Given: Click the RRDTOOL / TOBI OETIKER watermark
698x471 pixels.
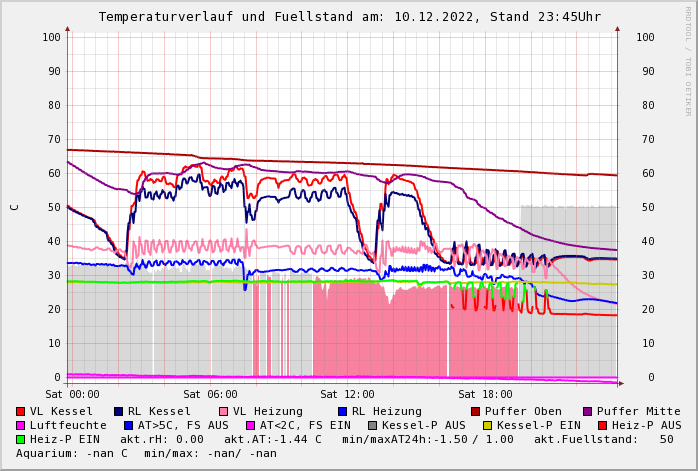Looking at the screenshot, I should (687, 60).
